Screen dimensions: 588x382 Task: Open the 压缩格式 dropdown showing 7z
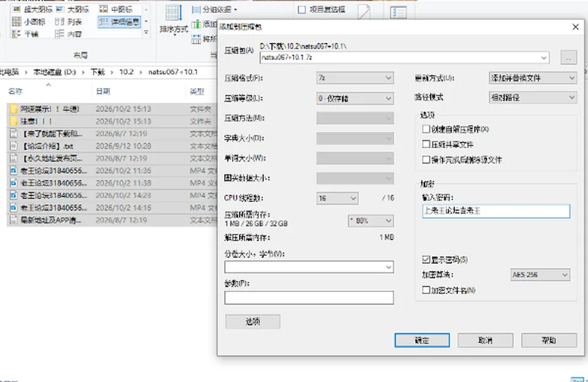pyautogui.click(x=355, y=78)
